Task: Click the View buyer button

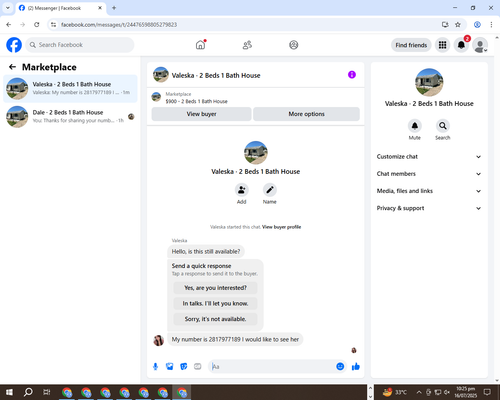Action: coord(201,114)
